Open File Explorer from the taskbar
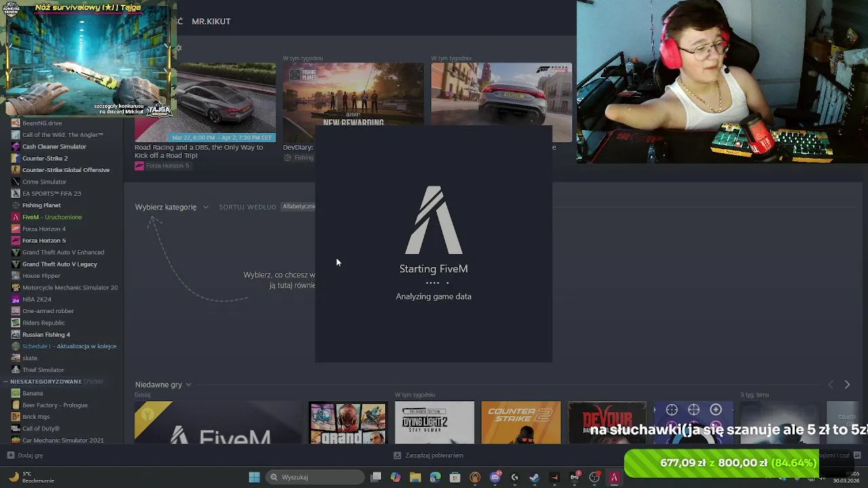The height and width of the screenshot is (488, 868). click(415, 477)
